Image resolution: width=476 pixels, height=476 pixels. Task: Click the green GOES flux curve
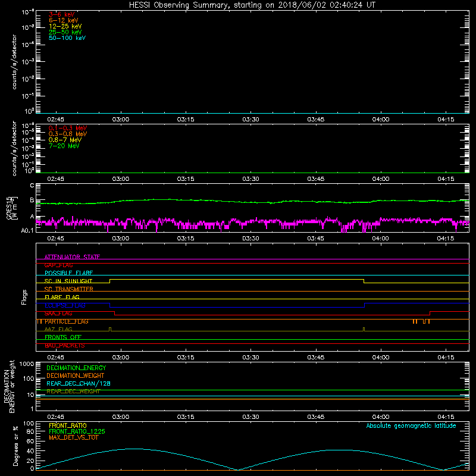point(252,201)
